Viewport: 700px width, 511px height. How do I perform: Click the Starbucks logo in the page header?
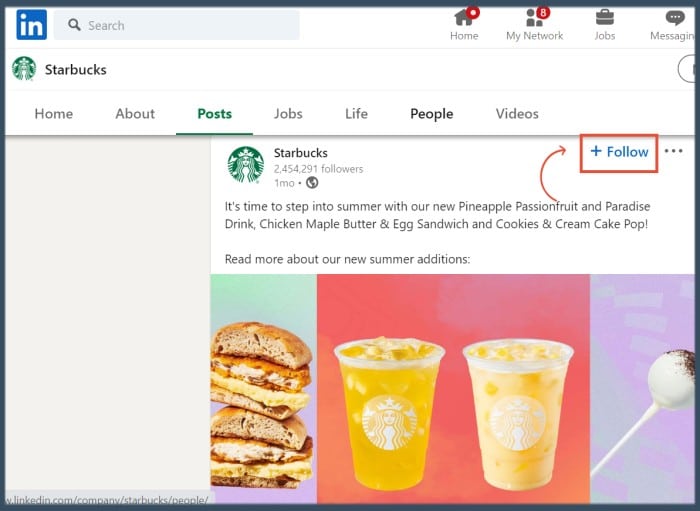click(x=24, y=69)
